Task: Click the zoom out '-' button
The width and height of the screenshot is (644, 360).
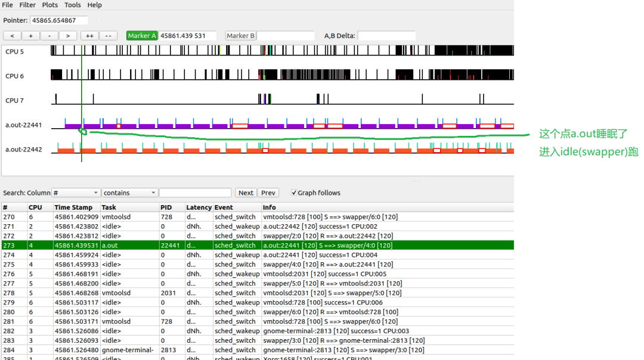Action: pos(49,36)
